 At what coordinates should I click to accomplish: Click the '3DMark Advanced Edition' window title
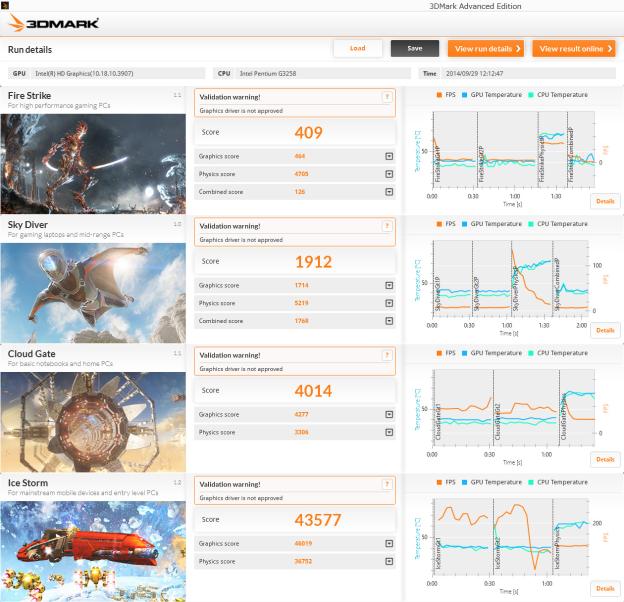pos(475,6)
